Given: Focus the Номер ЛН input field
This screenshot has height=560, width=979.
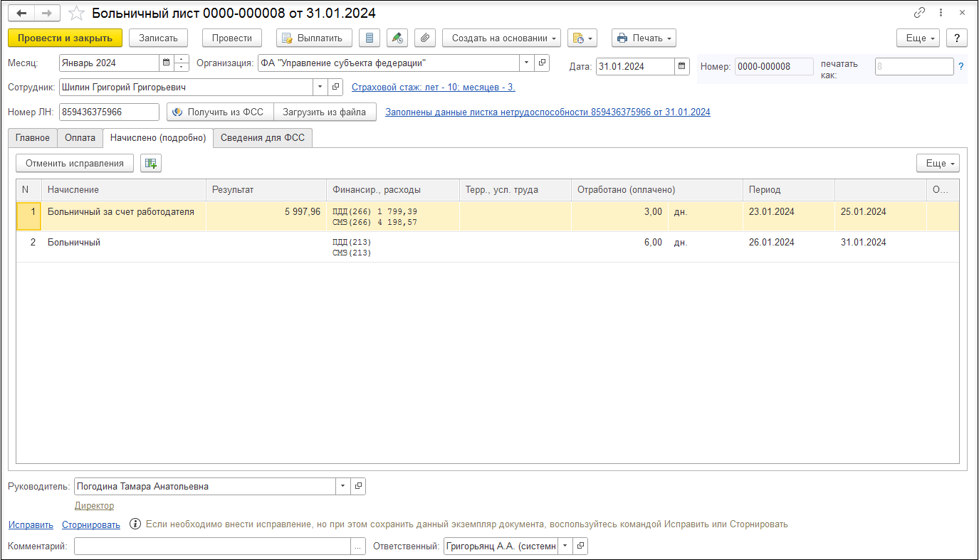Looking at the screenshot, I should point(109,112).
